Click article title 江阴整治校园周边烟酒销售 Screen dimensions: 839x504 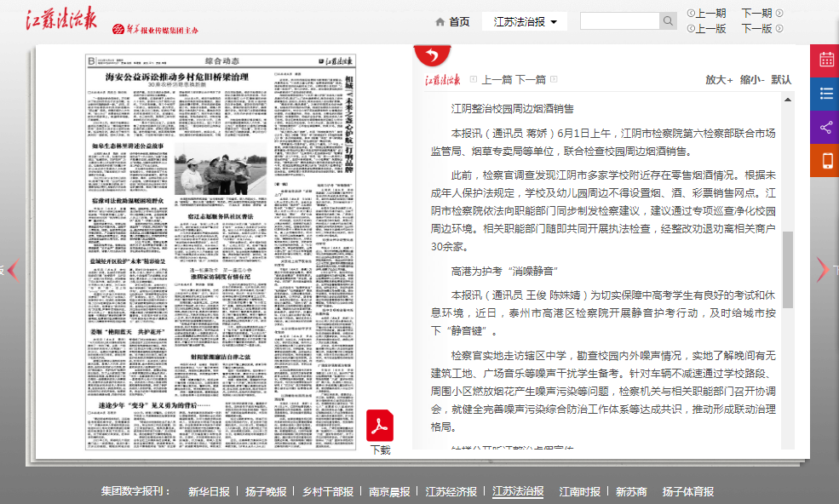pyautogui.click(x=512, y=109)
